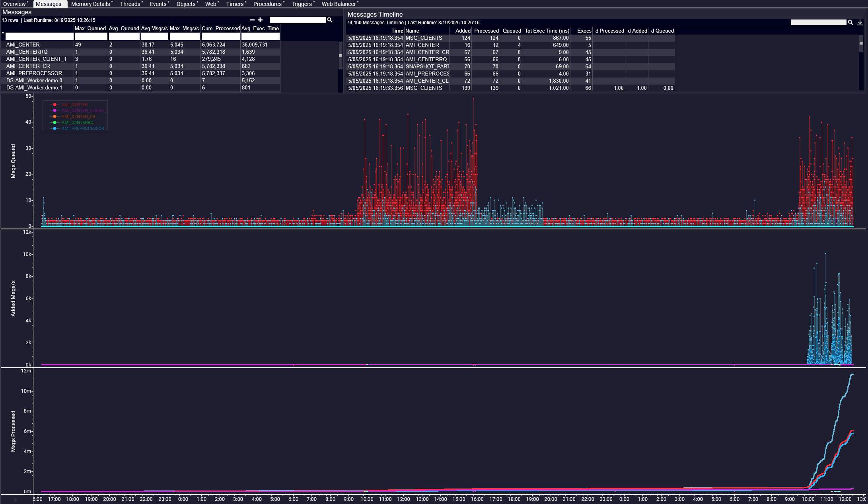Click the sort arrow above the name filter
The image size is (868, 504).
tap(3, 33)
